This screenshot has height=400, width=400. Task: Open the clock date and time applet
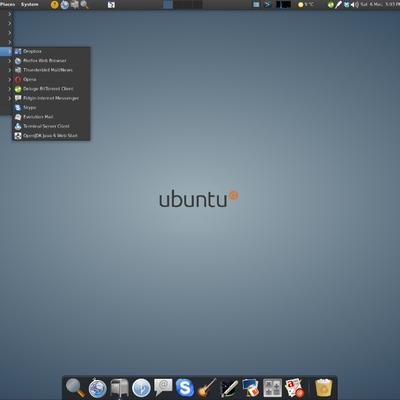pos(380,5)
